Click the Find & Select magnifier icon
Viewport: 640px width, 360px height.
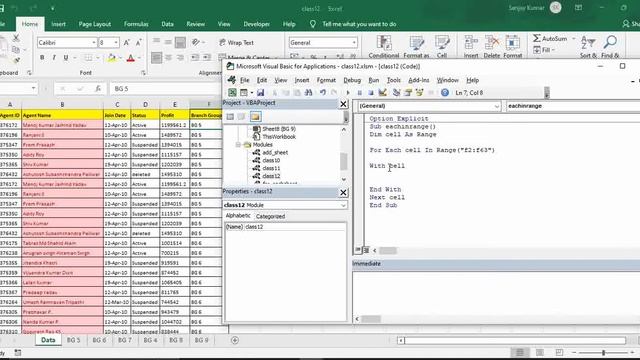(610, 47)
